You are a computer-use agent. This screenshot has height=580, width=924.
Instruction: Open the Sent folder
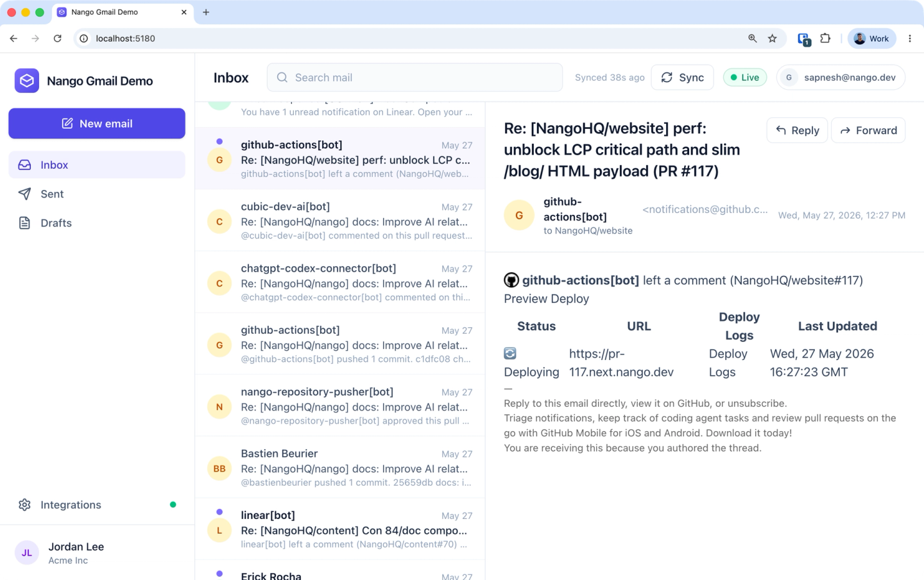(x=97, y=194)
